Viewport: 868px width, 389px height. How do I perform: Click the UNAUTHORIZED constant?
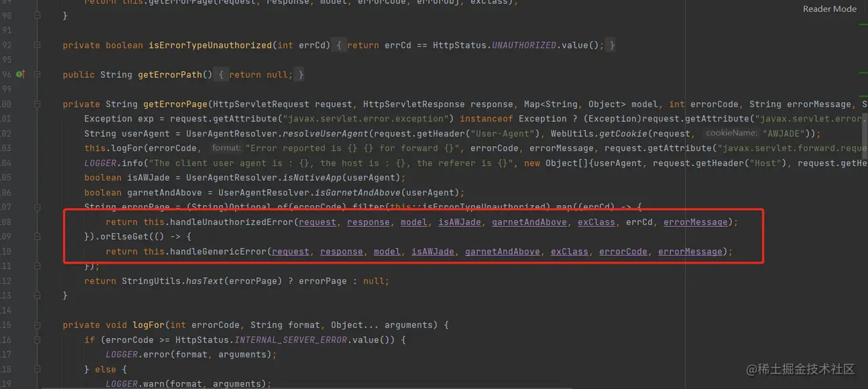pyautogui.click(x=524, y=45)
